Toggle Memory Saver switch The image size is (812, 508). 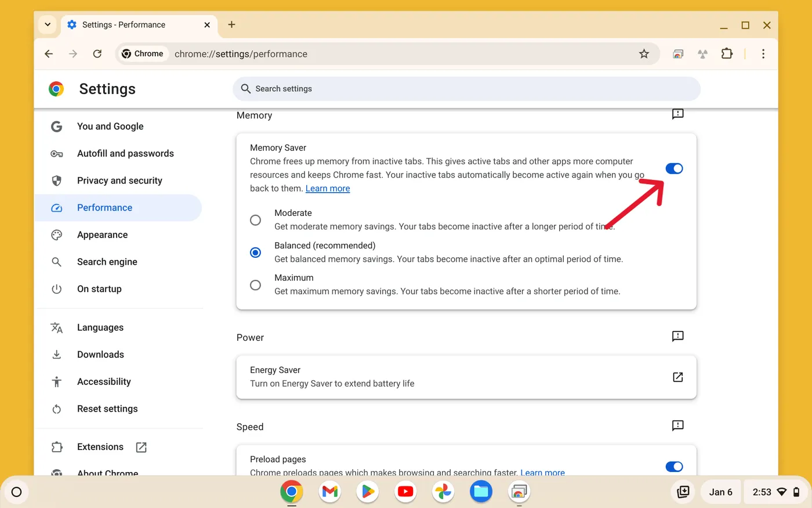coord(674,168)
